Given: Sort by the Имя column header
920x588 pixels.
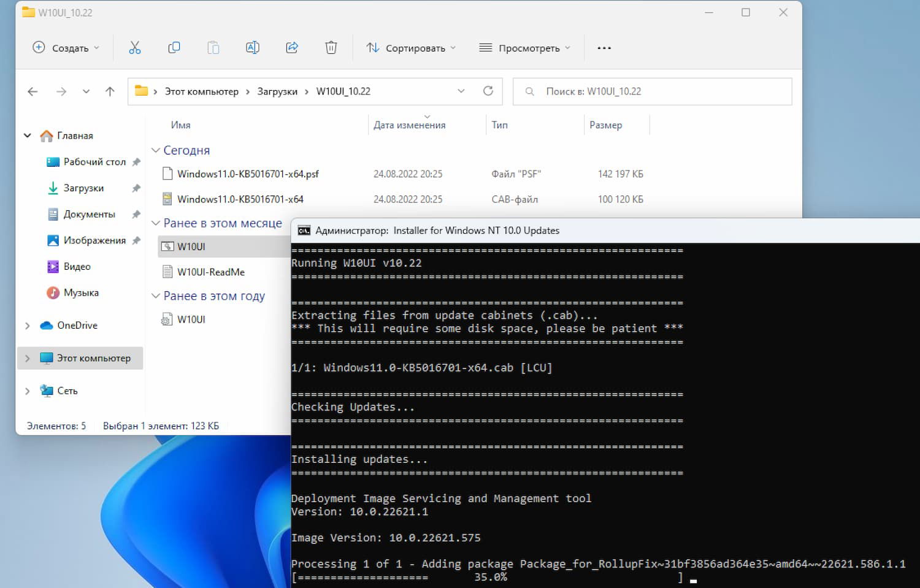Looking at the screenshot, I should coord(180,125).
